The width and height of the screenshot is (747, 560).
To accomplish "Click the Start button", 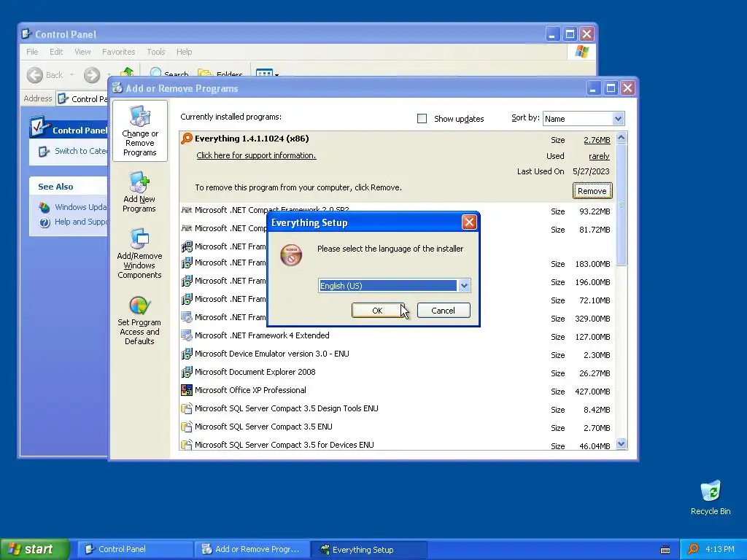I will (x=35, y=549).
